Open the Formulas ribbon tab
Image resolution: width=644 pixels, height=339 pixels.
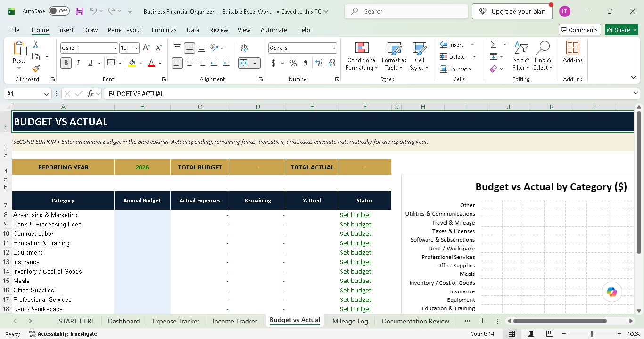(x=164, y=30)
